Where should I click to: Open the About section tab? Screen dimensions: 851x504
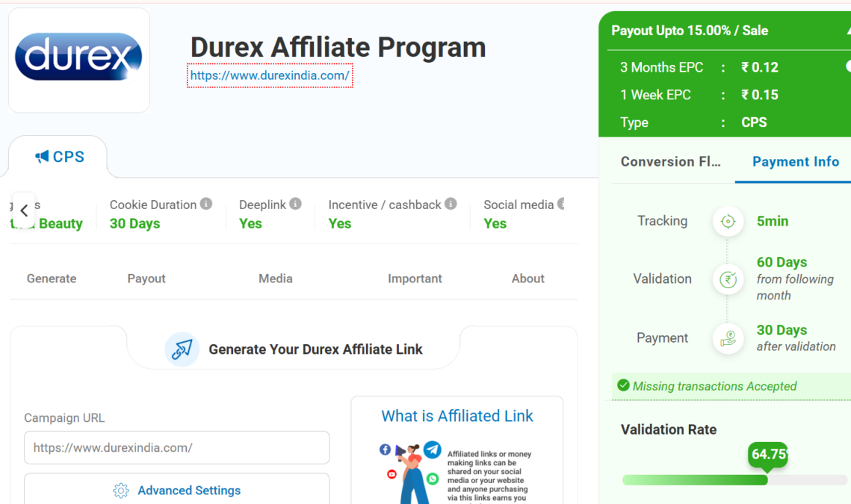pos(527,279)
